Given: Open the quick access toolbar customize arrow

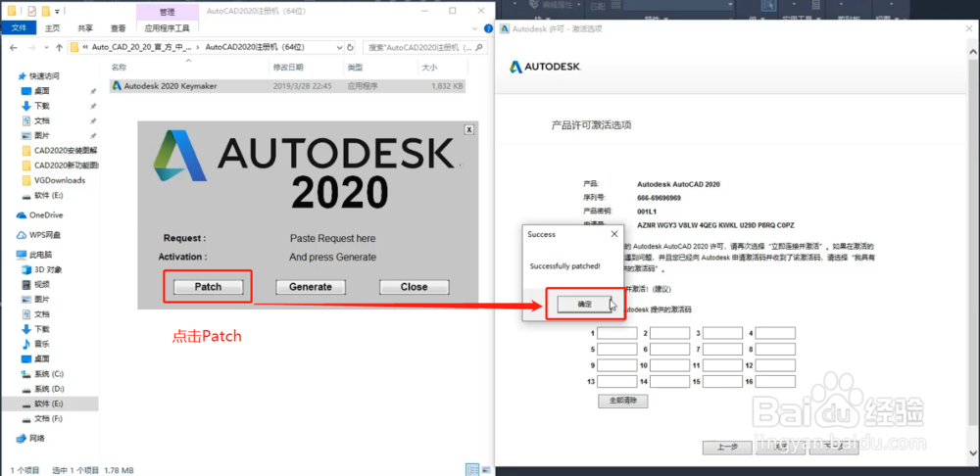Looking at the screenshot, I should click(57, 12).
